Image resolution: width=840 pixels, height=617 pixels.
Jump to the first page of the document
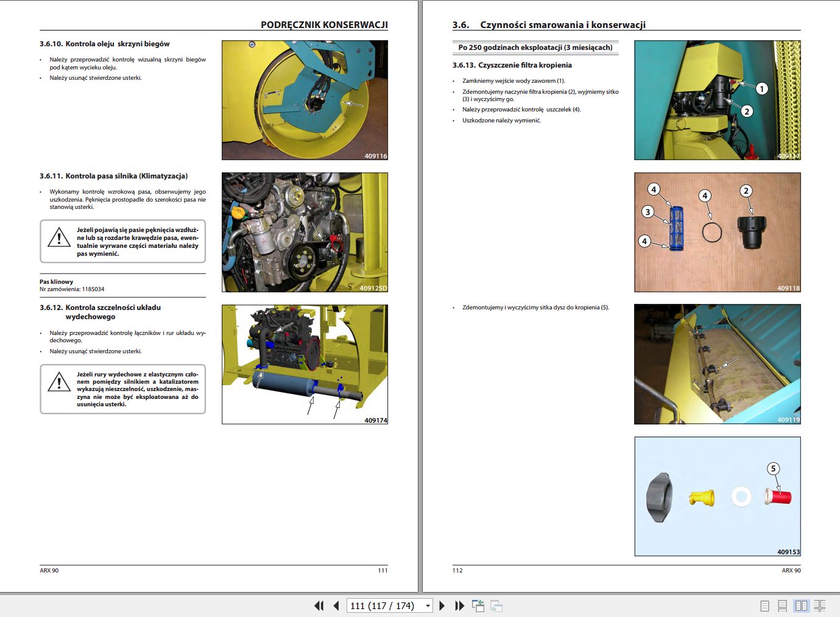point(319,605)
